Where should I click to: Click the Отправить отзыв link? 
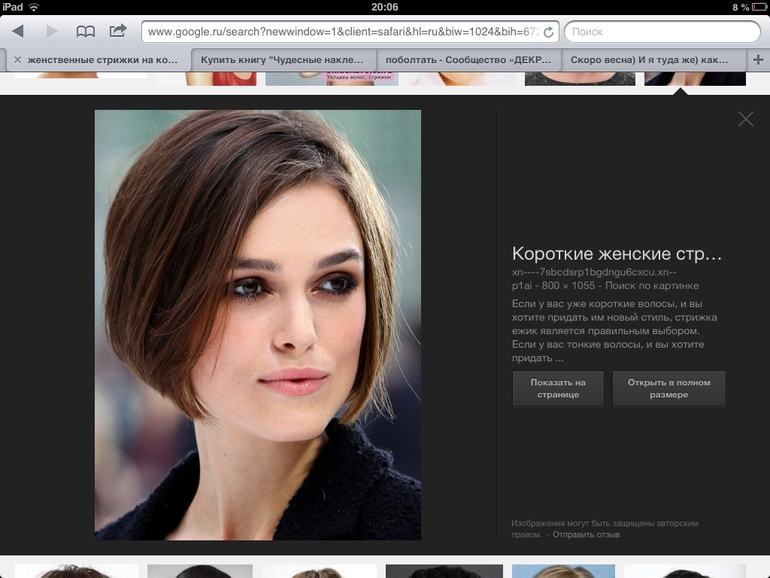pyautogui.click(x=586, y=535)
